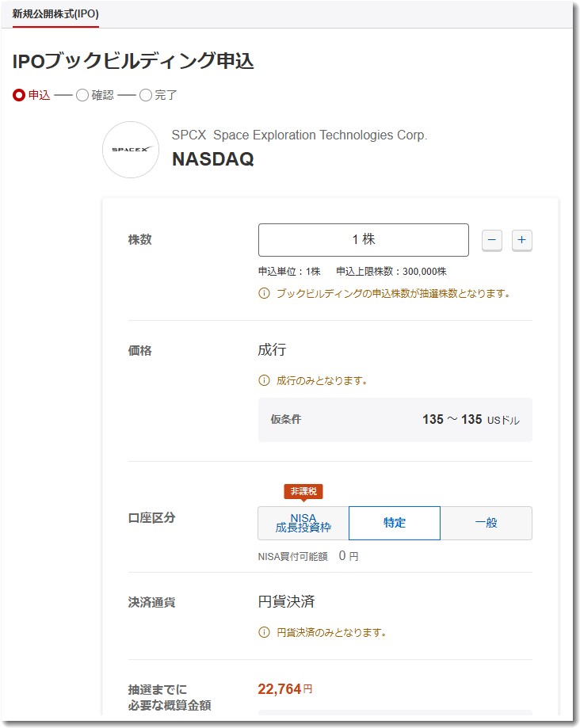Choose the 一般 account type
580x728 pixels.
click(487, 523)
